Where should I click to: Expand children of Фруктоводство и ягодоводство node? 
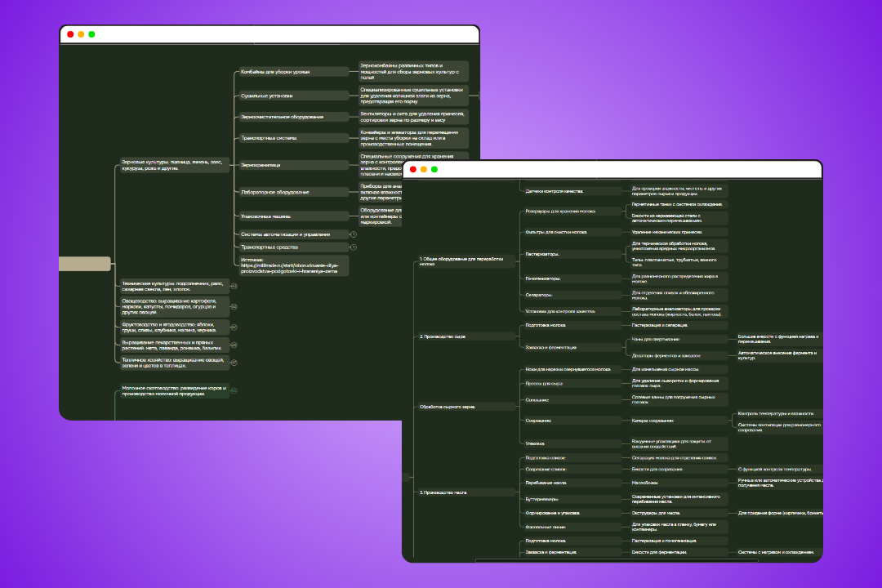[234, 327]
